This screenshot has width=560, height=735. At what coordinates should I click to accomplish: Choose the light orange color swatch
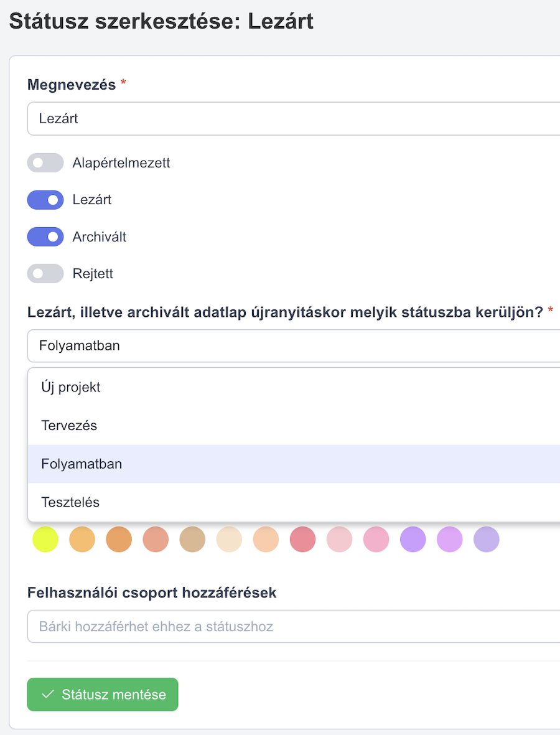[x=82, y=539]
